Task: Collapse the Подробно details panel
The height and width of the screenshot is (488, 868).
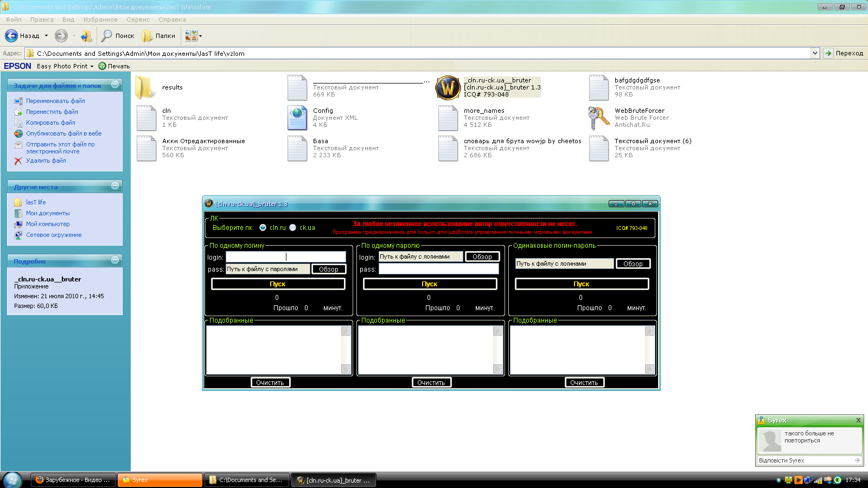Action: [x=115, y=260]
